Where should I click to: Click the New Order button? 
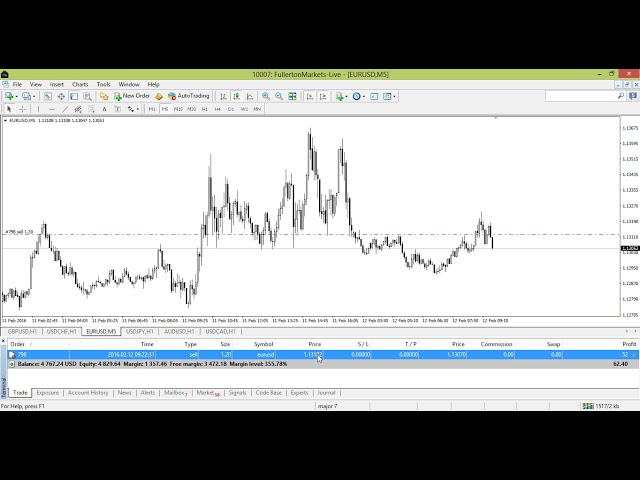coord(132,96)
